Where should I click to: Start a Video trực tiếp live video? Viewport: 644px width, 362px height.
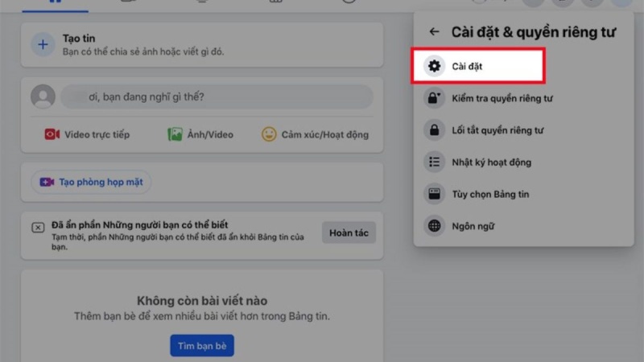click(87, 134)
